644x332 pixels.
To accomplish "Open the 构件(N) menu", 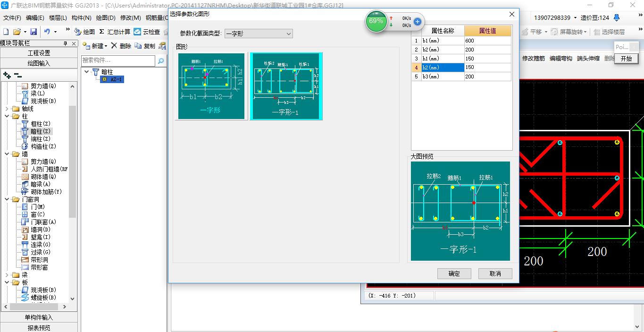I will pos(82,18).
